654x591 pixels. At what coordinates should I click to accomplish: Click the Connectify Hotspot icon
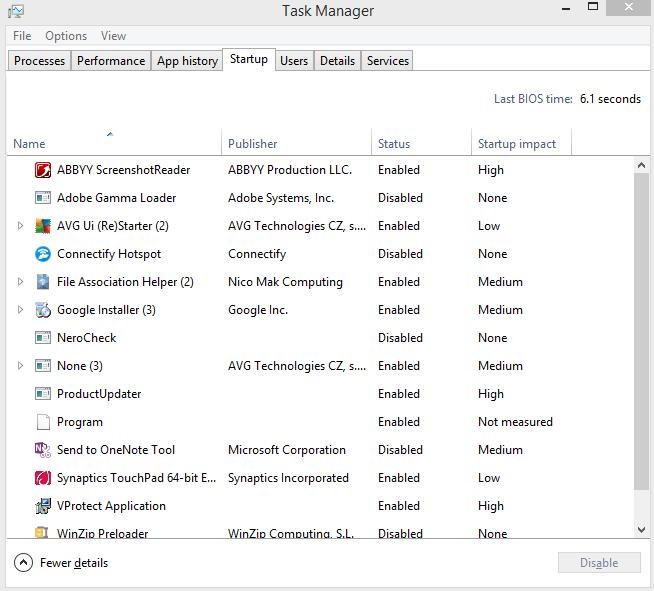point(43,254)
